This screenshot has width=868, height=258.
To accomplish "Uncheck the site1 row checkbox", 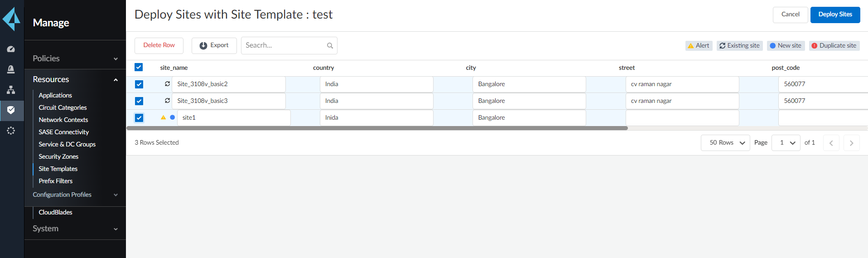I will pyautogui.click(x=139, y=118).
